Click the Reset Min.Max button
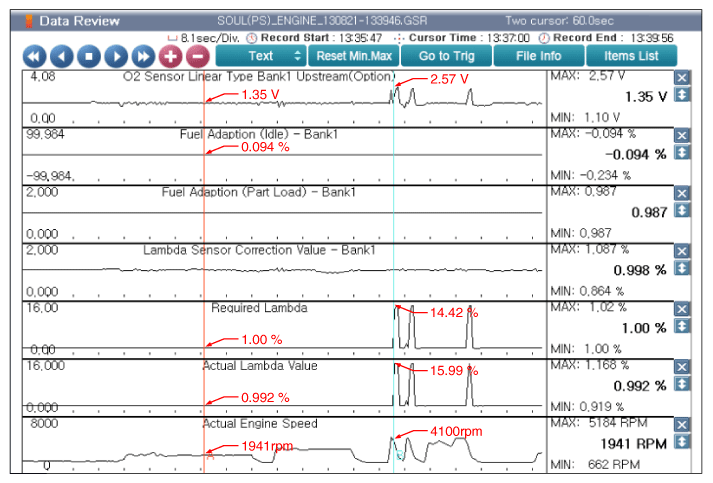 point(356,56)
